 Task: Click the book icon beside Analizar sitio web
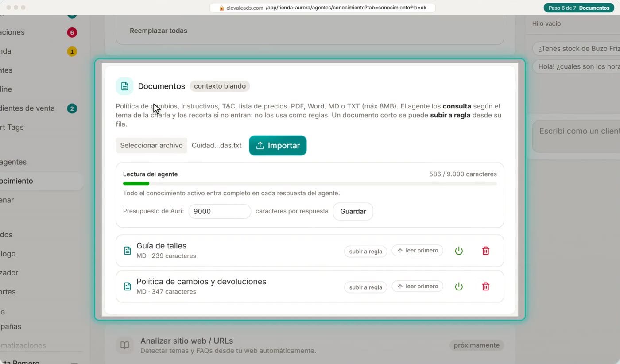click(x=125, y=345)
